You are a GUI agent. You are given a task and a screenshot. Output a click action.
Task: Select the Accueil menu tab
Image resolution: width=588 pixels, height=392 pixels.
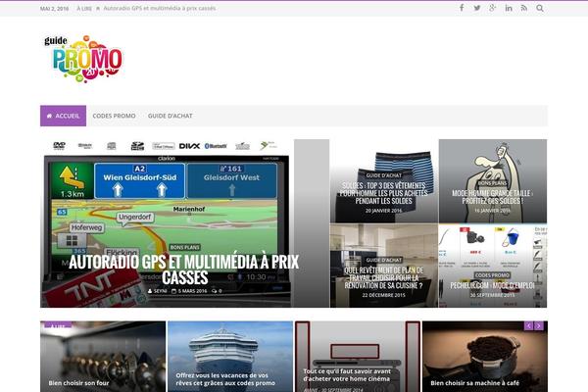click(63, 116)
